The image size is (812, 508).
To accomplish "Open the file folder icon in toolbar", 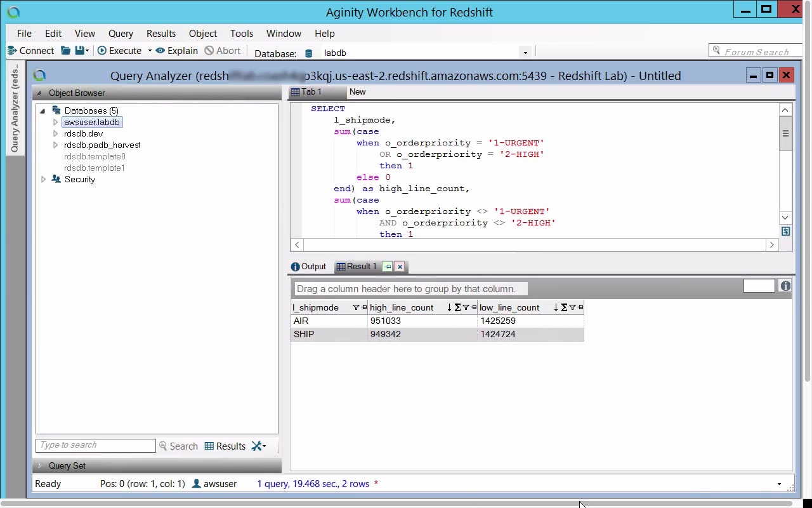I will [x=65, y=51].
